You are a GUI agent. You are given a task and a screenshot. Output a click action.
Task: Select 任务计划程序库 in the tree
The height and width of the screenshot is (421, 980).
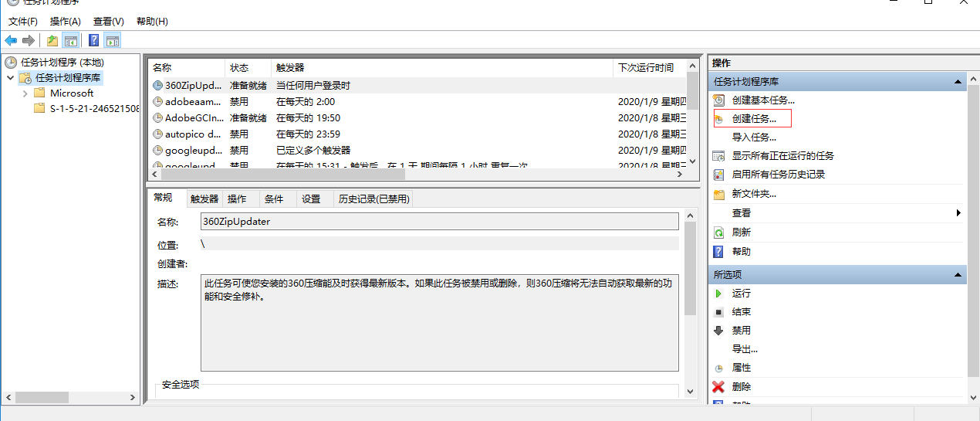click(x=68, y=78)
